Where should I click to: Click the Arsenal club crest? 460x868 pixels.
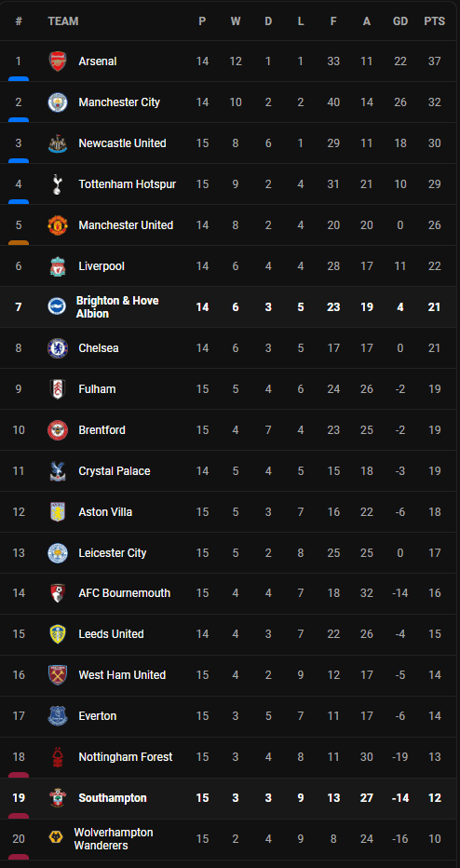pyautogui.click(x=58, y=61)
